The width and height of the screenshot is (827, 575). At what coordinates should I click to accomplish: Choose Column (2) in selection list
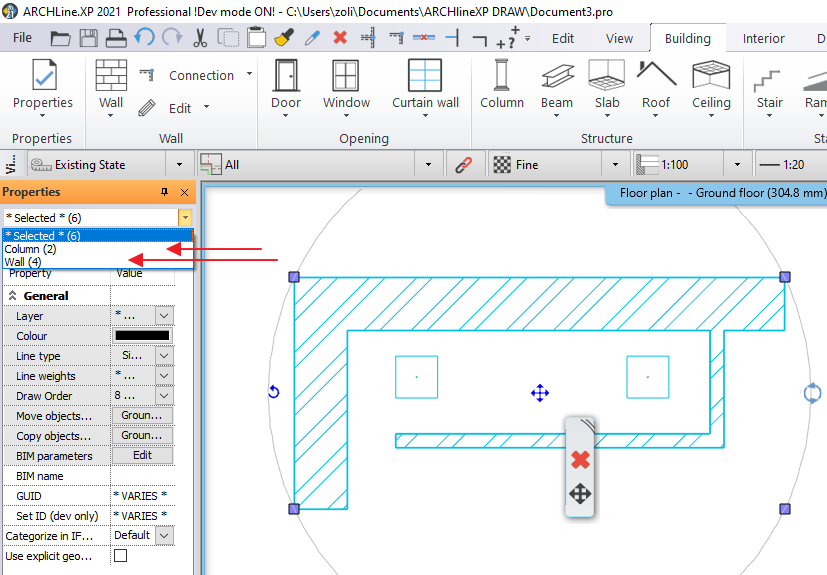point(98,249)
